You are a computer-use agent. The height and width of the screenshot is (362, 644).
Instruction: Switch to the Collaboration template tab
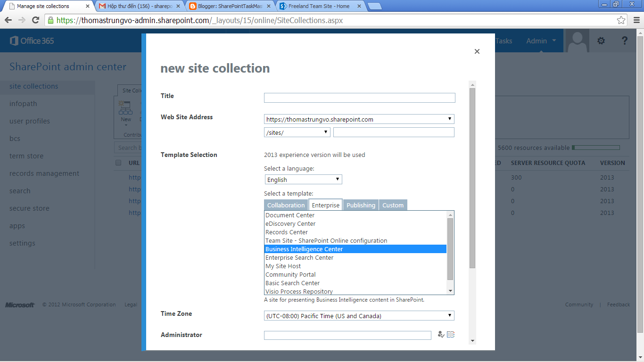286,205
